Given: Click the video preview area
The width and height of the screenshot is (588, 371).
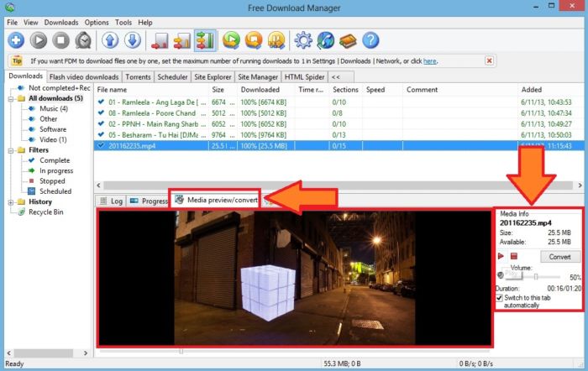Looking at the screenshot, I should coord(294,278).
